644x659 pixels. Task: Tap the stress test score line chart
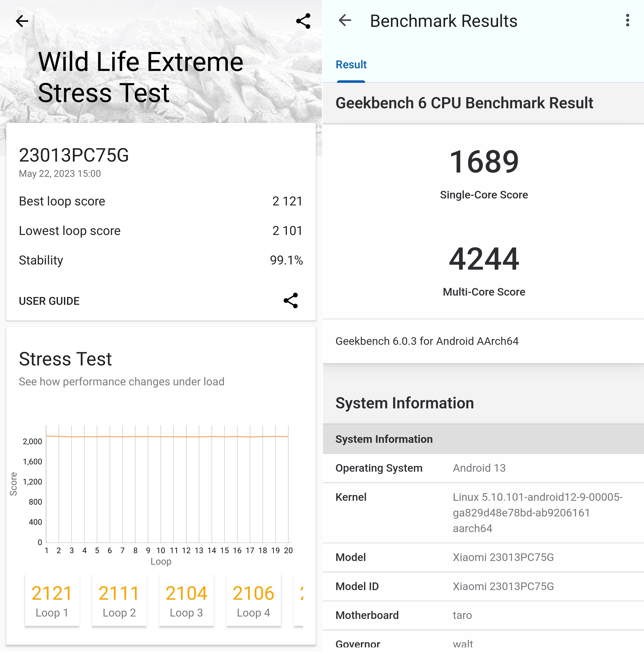(x=167, y=484)
